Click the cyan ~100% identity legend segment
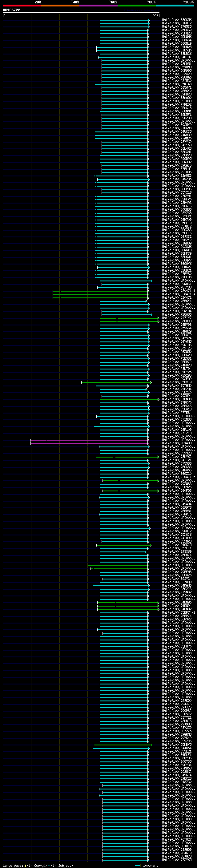Screen dimensions: 197x868 coord(175,6)
